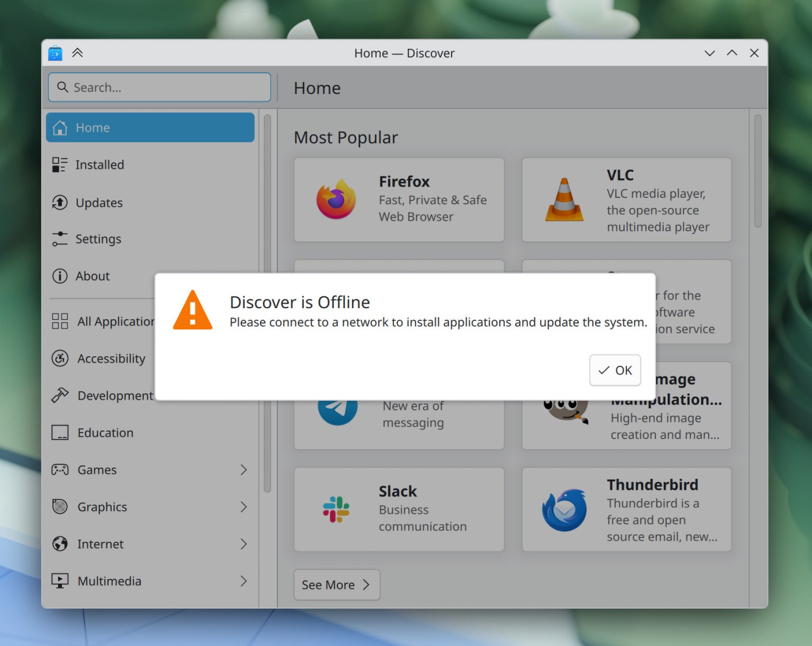
Task: Click the keep-above double chevron icon
Action: (x=77, y=52)
